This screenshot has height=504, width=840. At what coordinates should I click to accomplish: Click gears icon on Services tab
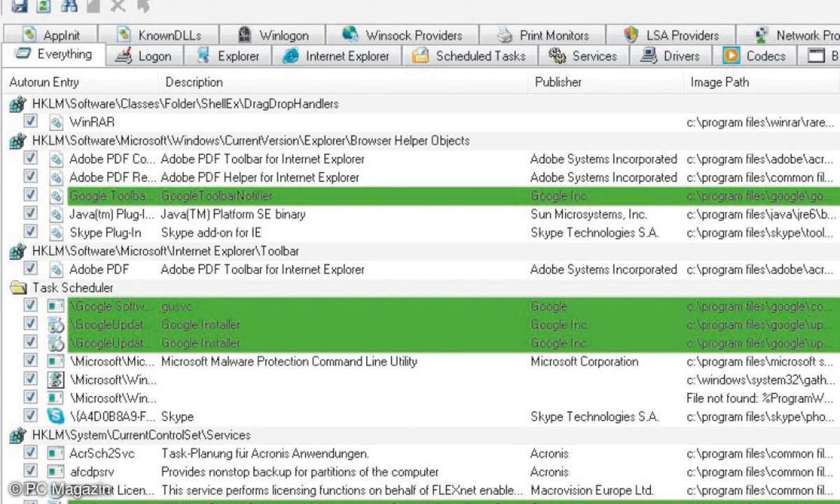pos(557,55)
